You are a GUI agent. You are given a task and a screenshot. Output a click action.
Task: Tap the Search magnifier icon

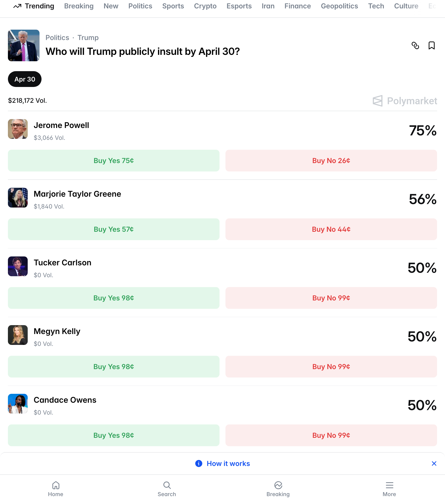(167, 485)
